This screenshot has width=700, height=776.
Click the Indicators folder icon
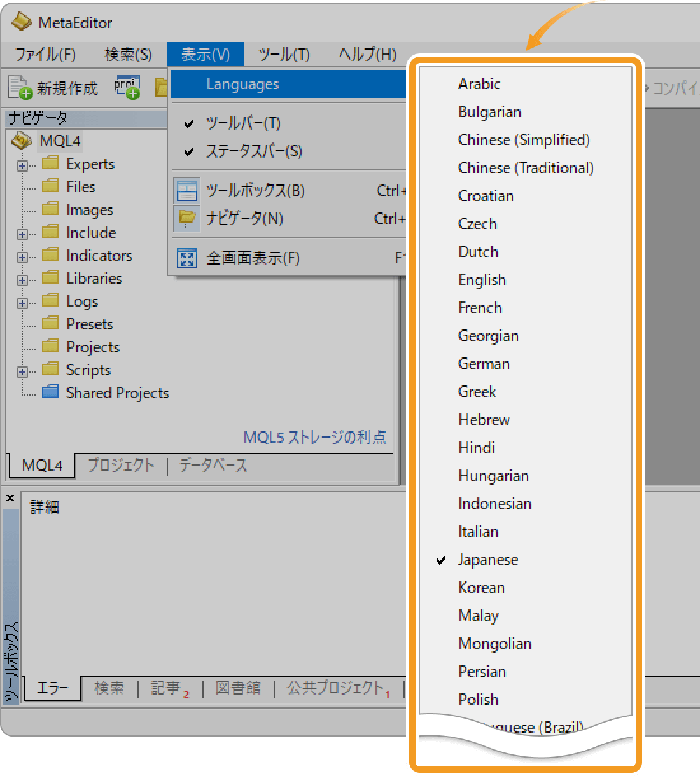click(x=50, y=254)
